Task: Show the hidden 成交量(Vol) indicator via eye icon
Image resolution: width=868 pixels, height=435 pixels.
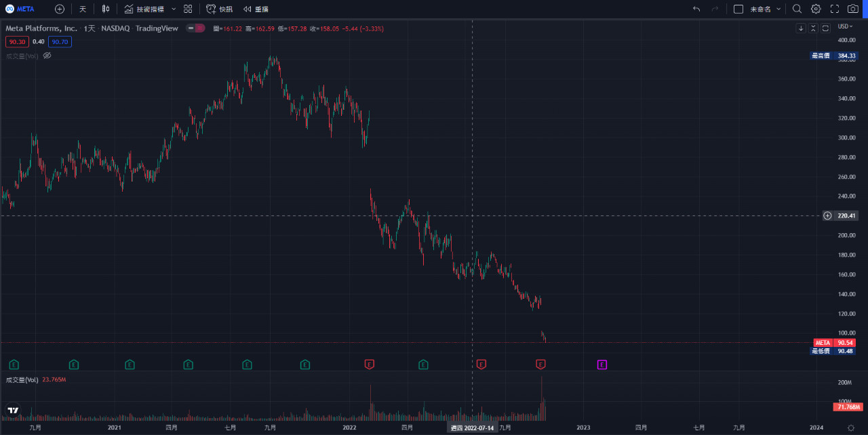Action: tap(47, 56)
